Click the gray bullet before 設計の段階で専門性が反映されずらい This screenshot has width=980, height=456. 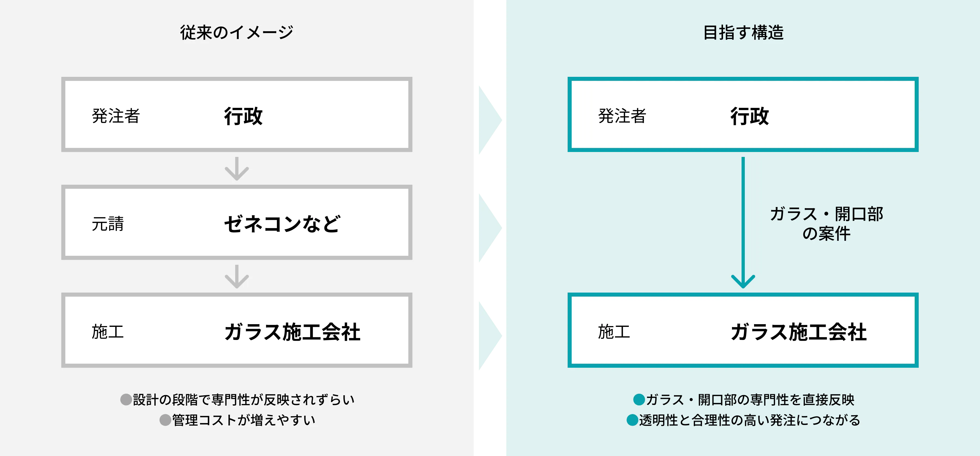[126, 399]
